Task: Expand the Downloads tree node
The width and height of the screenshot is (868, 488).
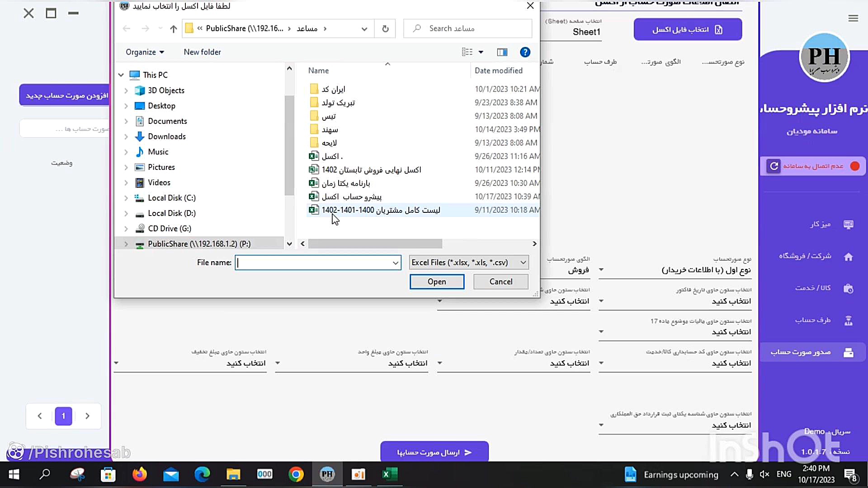Action: coord(126,136)
